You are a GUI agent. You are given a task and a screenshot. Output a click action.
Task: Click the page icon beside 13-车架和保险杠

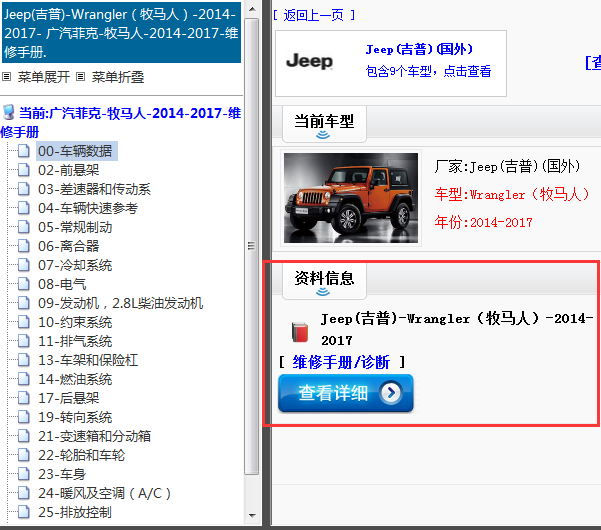[x=23, y=360]
